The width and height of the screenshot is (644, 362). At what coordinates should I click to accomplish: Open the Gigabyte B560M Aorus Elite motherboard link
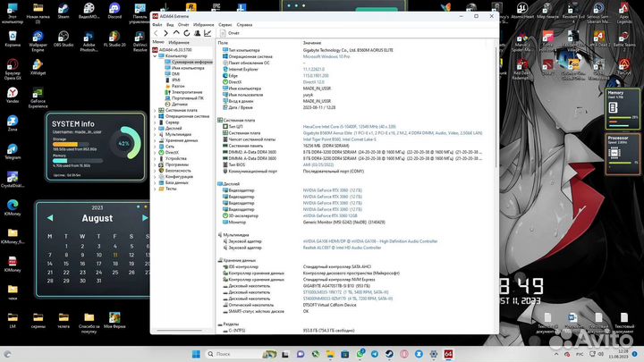pyautogui.click(x=393, y=133)
